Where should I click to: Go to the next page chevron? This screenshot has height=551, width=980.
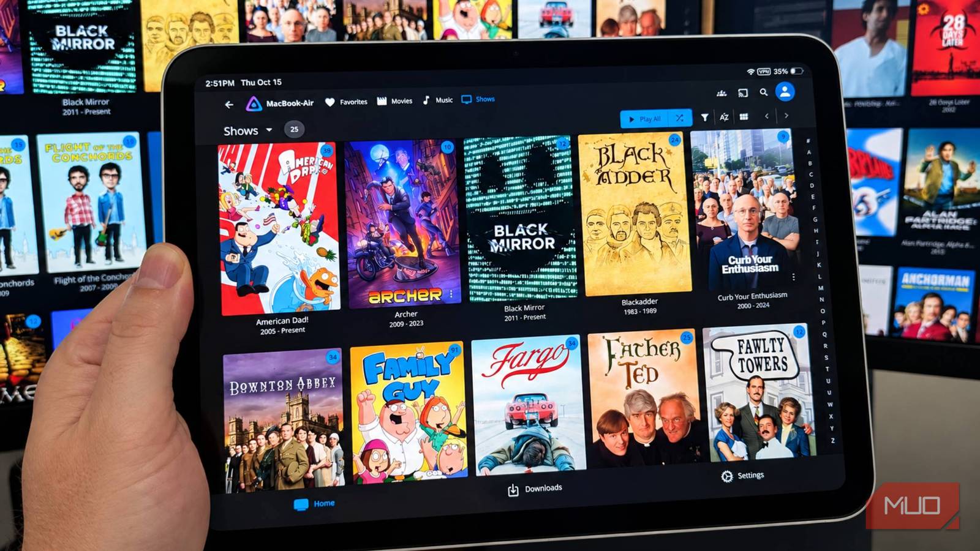tap(786, 115)
